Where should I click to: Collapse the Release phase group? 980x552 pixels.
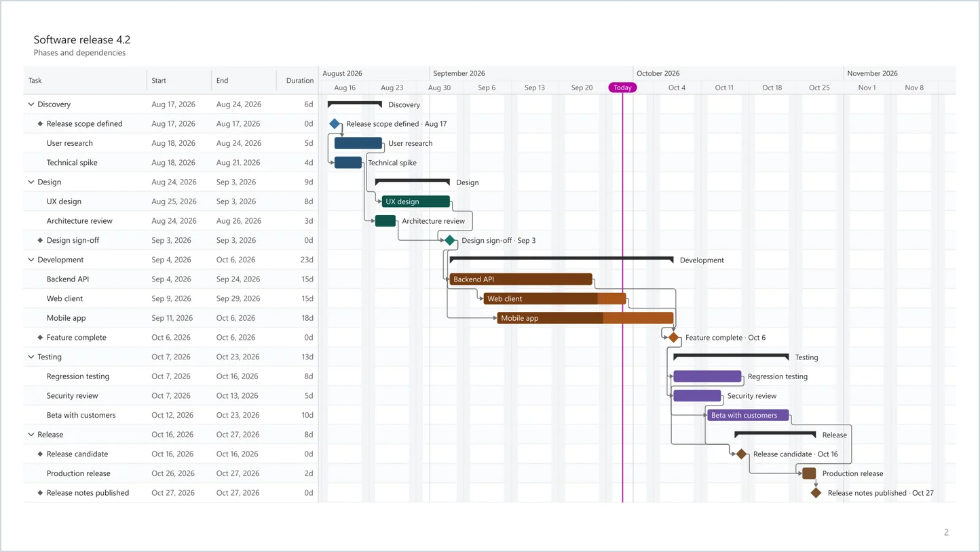[x=31, y=435]
